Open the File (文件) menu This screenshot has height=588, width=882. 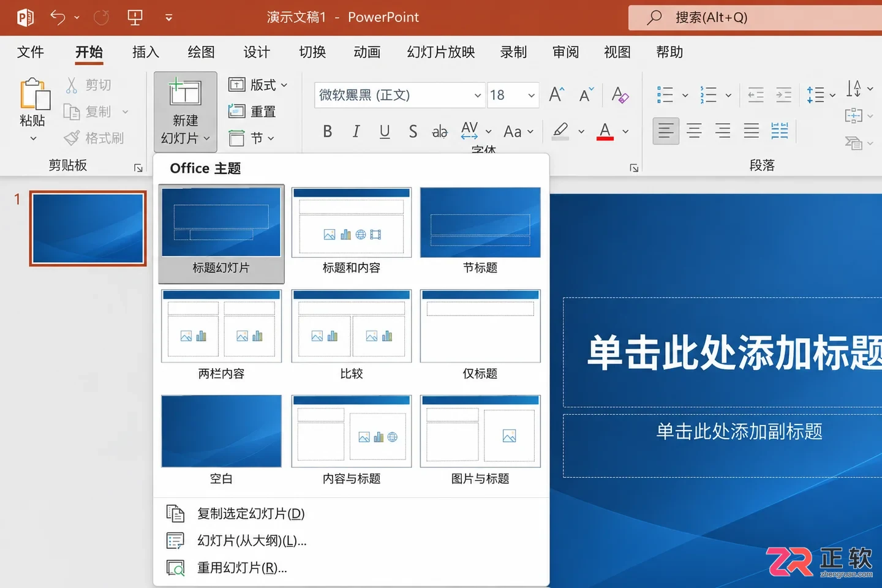tap(31, 52)
